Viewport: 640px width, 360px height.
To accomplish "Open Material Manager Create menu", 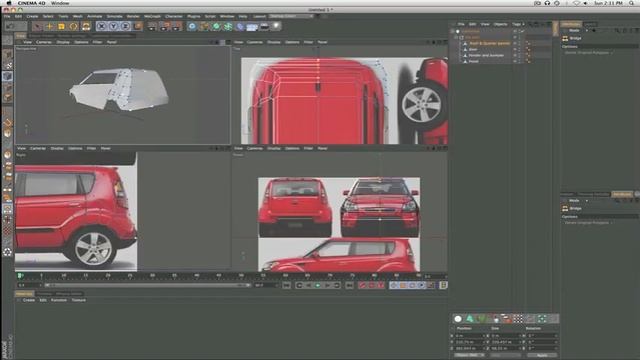I will pos(29,300).
